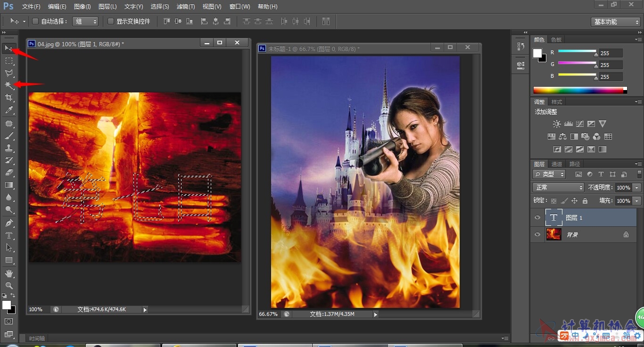This screenshot has height=347, width=644.
Task: Select the Gradient tool
Action: click(x=8, y=185)
